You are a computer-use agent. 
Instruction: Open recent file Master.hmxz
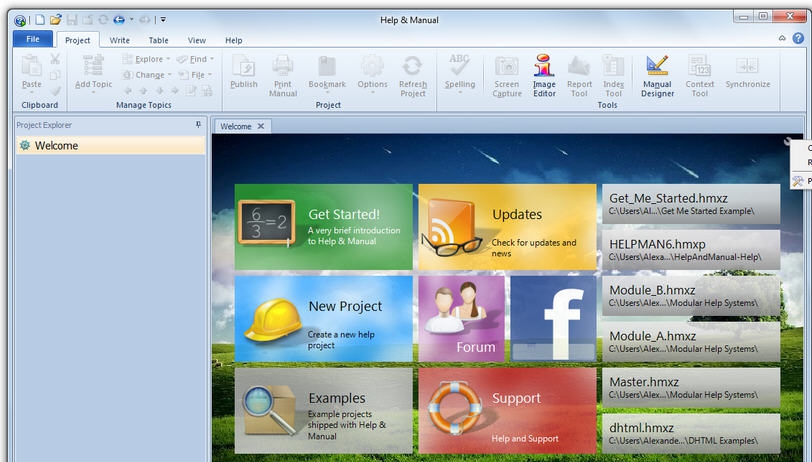pos(691,387)
